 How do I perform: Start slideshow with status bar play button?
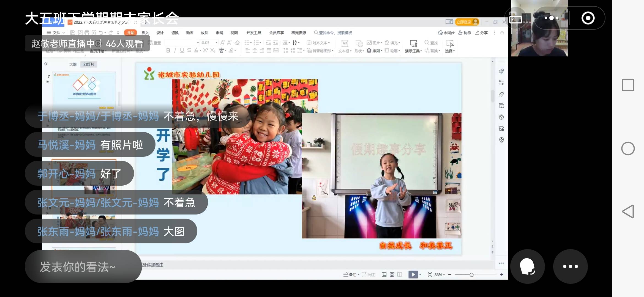point(413,274)
